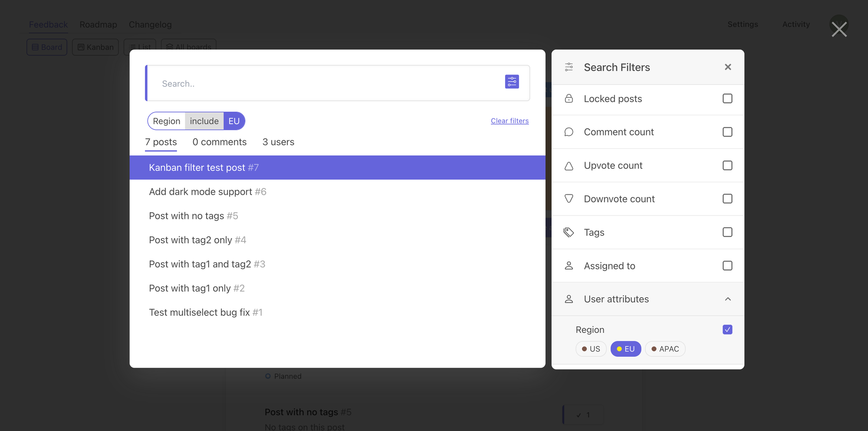Image resolution: width=868 pixels, height=431 pixels.
Task: Enable the Assigned to filter checkbox
Action: [727, 265]
